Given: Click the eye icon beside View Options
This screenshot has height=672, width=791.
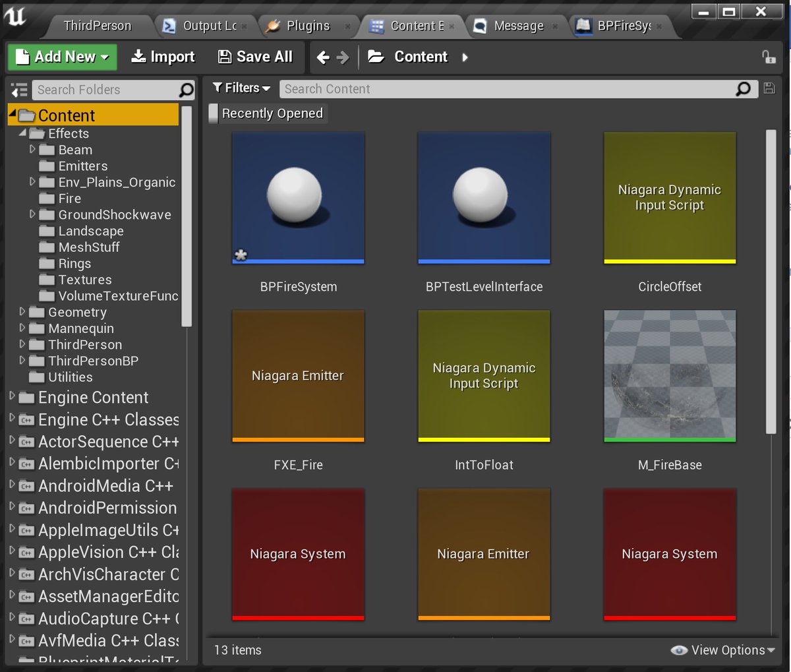Looking at the screenshot, I should pos(679,650).
